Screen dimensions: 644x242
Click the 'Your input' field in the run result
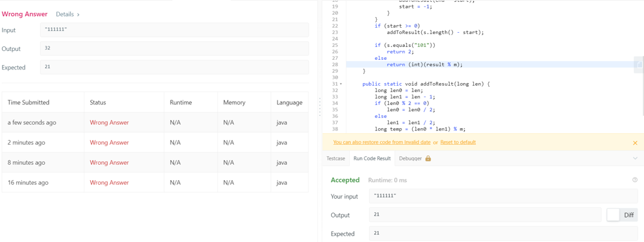click(x=504, y=196)
